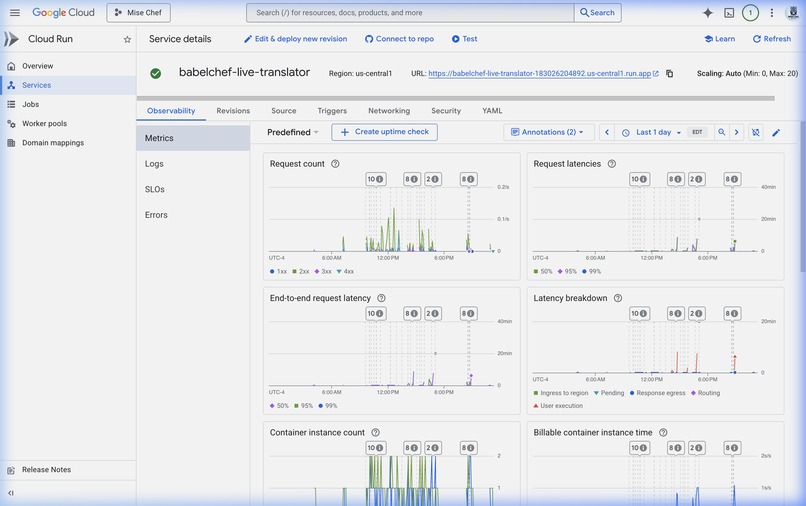The height and width of the screenshot is (506, 806).
Task: Click the search resources input field
Action: coord(410,13)
